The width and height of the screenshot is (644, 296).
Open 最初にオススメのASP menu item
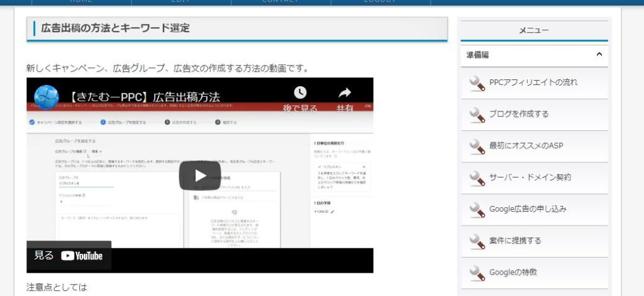pyautogui.click(x=525, y=145)
